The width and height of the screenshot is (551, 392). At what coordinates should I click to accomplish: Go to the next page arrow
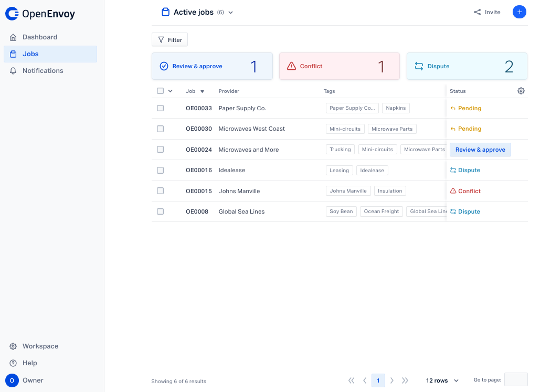(392, 380)
